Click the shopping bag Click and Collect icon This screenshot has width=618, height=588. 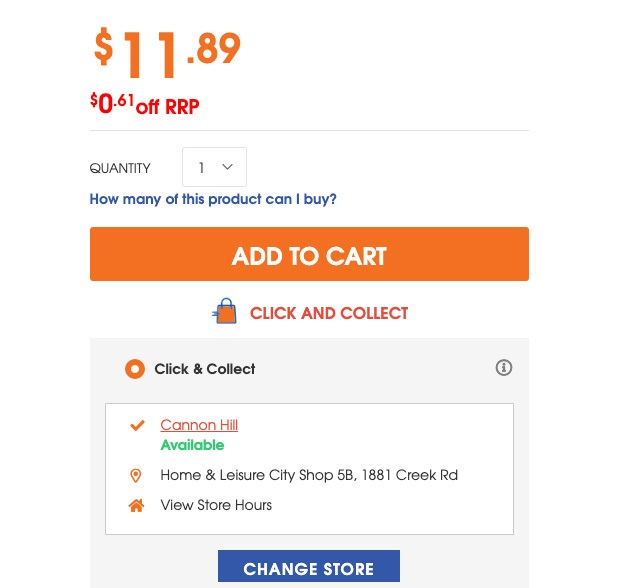pyautogui.click(x=224, y=311)
